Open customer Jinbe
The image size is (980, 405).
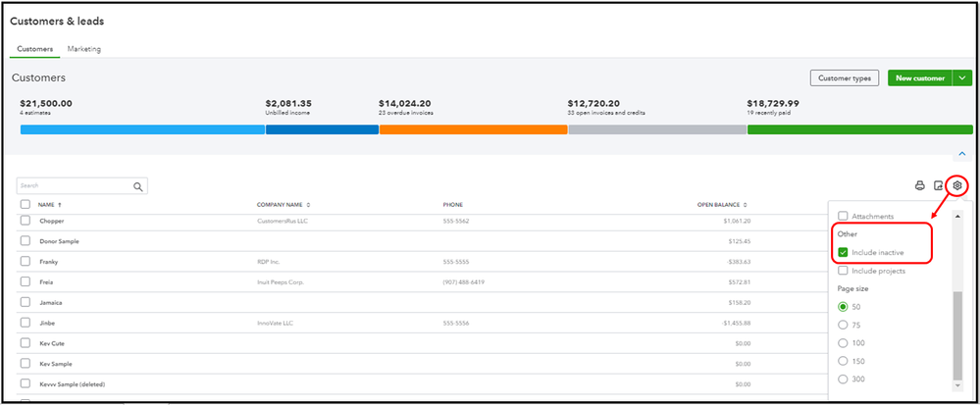pyautogui.click(x=48, y=324)
